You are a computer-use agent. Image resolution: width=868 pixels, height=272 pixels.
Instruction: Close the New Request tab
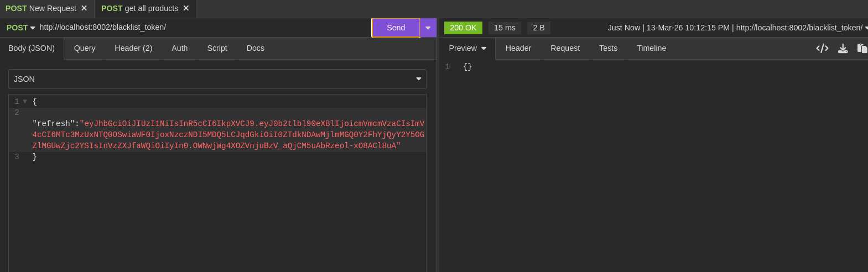(x=84, y=8)
